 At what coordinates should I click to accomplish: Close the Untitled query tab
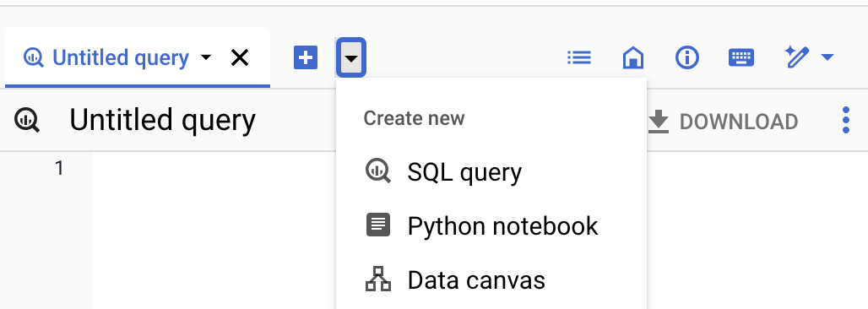click(x=240, y=57)
